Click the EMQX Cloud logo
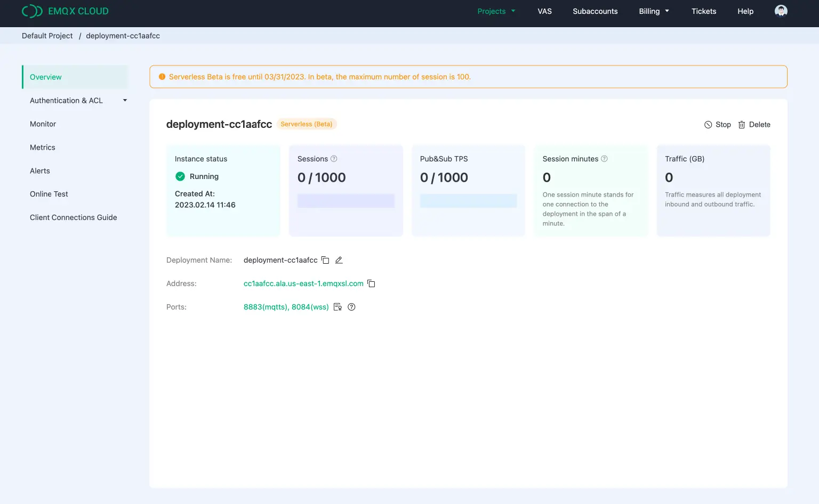The width and height of the screenshot is (819, 504). coord(65,11)
